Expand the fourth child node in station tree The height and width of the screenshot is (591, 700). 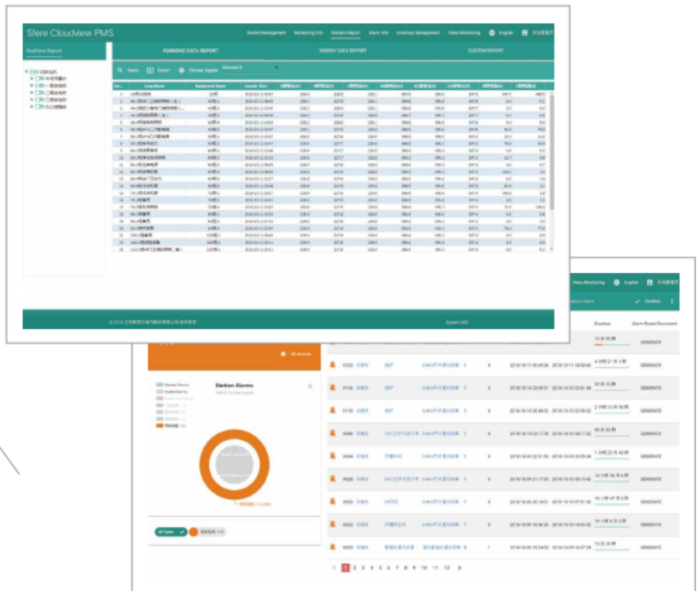point(32,100)
